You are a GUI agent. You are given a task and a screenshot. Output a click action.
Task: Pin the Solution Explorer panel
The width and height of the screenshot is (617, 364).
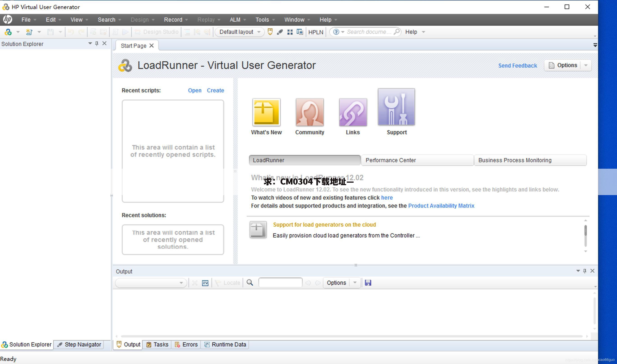[97, 43]
